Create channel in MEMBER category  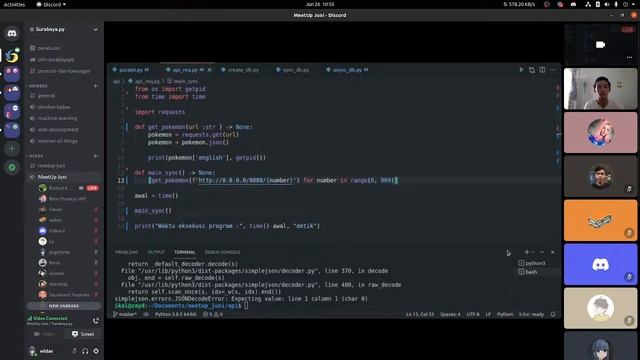point(96,86)
